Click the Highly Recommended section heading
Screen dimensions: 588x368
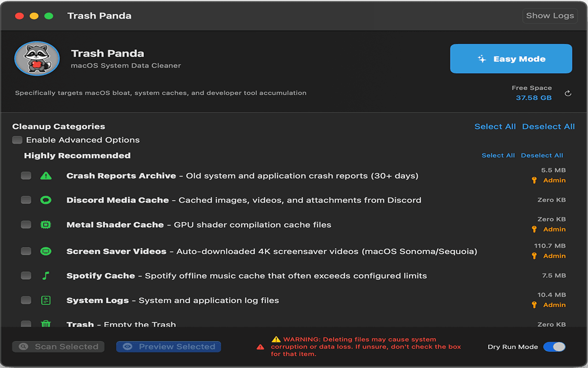pos(77,155)
